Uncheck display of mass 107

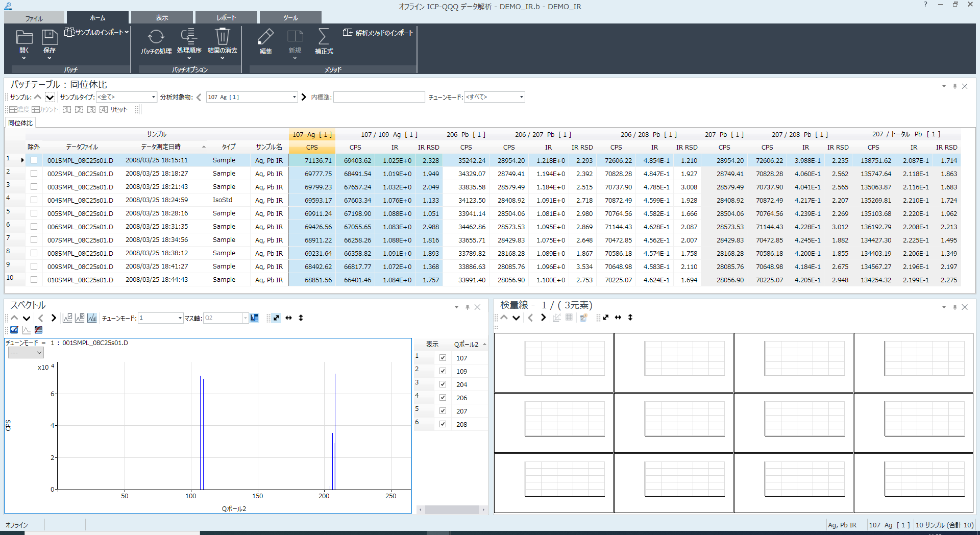(443, 358)
